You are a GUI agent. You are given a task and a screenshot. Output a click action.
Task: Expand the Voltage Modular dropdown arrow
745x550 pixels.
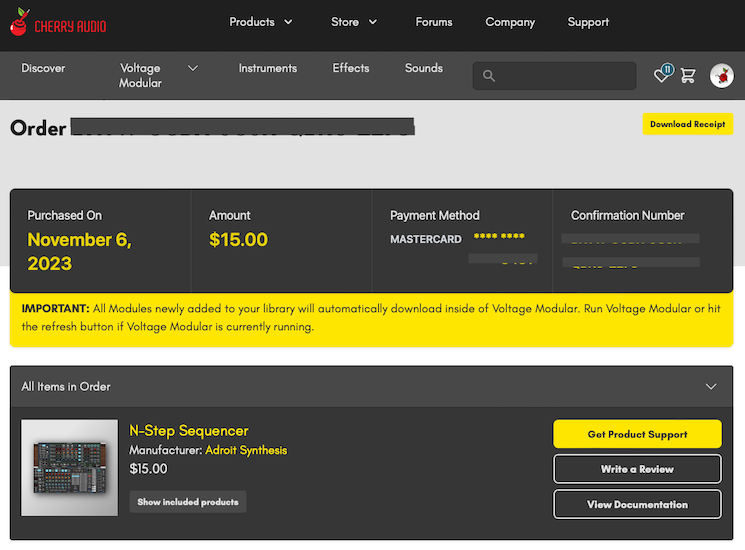click(x=192, y=68)
